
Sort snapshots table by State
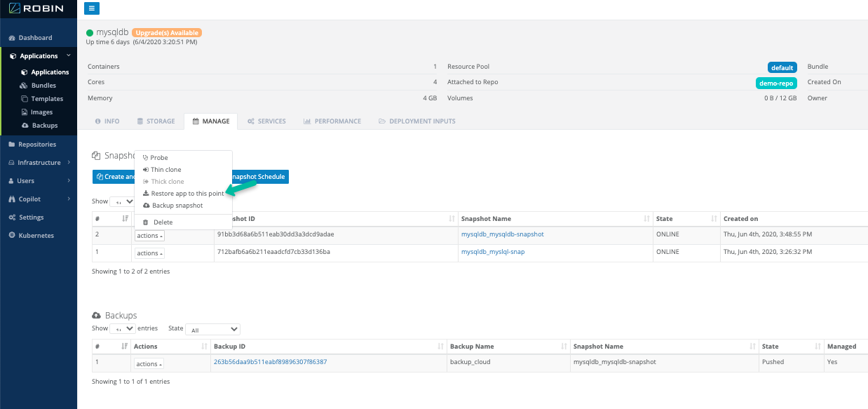coord(686,219)
